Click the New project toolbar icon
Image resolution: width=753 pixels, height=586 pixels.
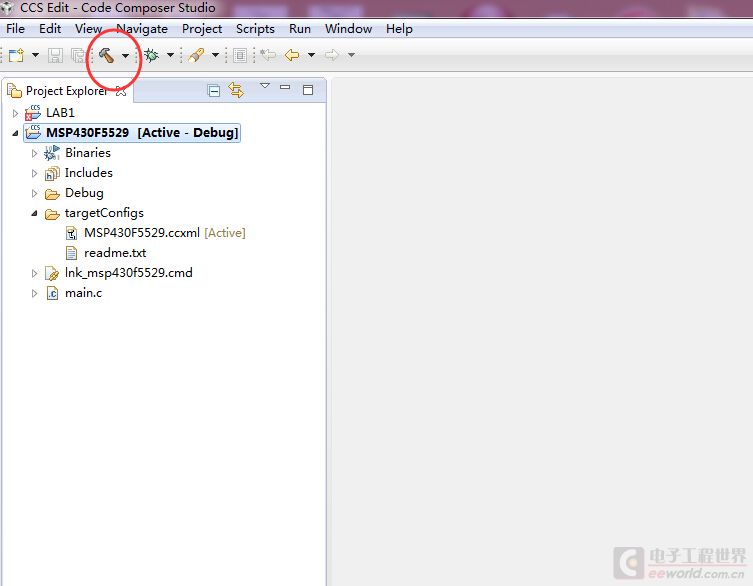pos(16,55)
